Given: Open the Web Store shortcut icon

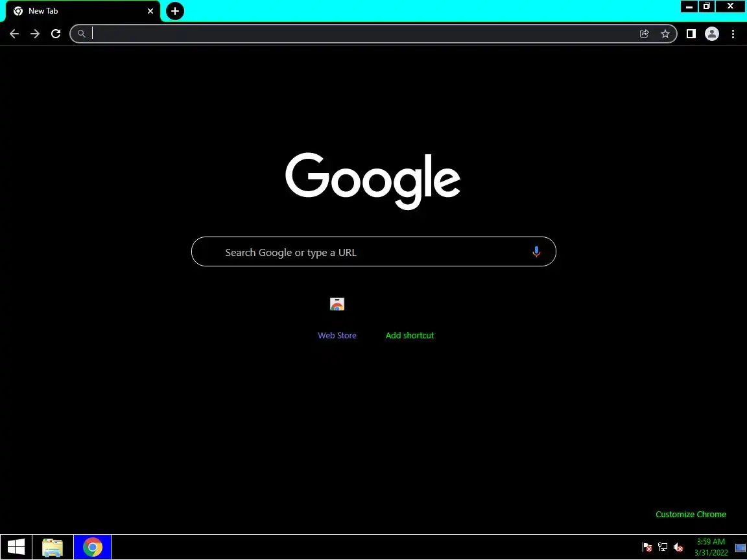Looking at the screenshot, I should [x=337, y=304].
